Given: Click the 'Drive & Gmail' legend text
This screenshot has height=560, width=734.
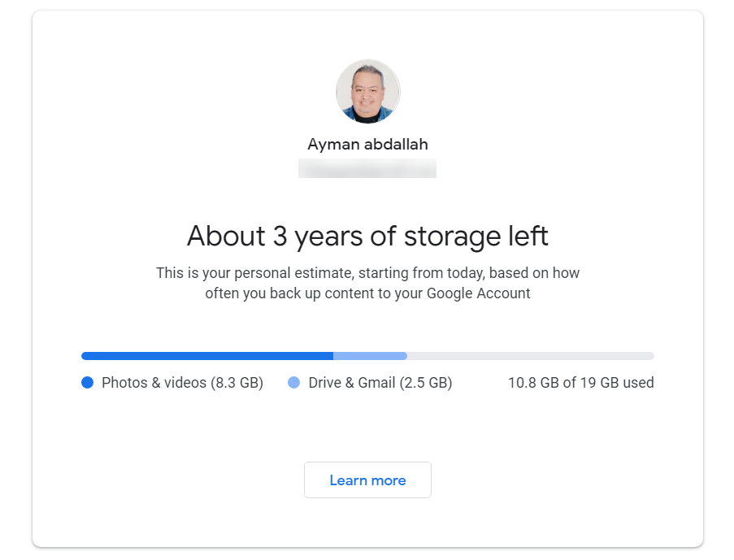Looking at the screenshot, I should coord(352,383).
